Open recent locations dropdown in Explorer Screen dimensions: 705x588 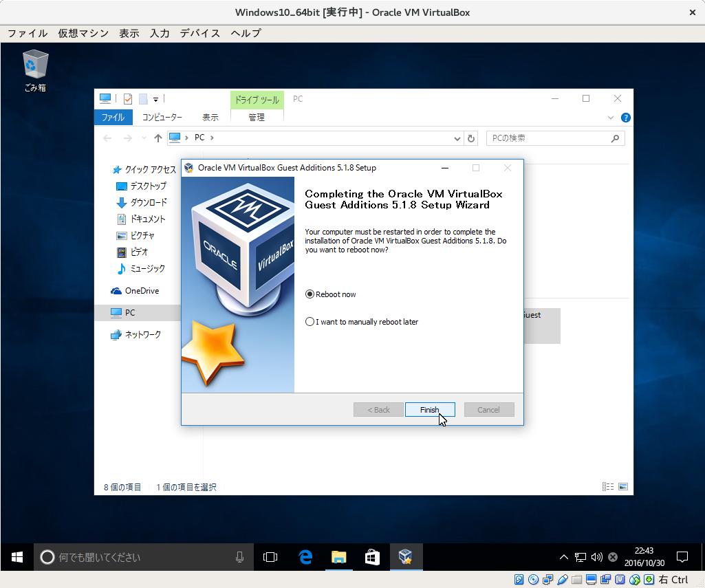pyautogui.click(x=144, y=138)
